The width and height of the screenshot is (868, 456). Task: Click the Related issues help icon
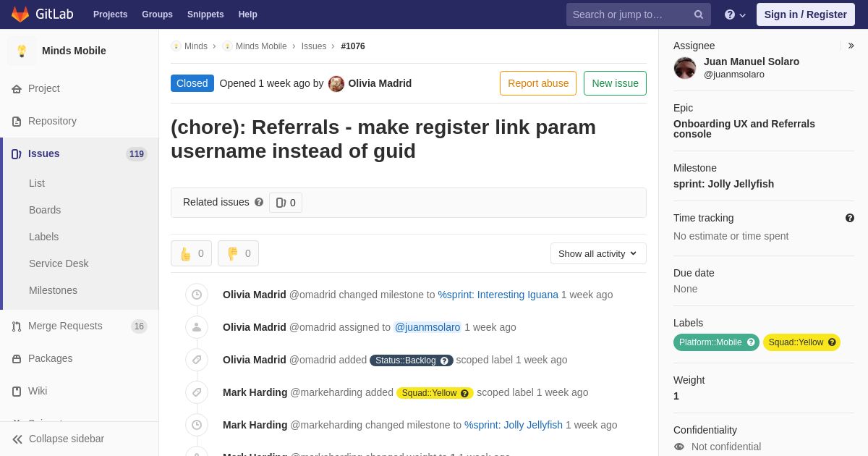point(259,203)
